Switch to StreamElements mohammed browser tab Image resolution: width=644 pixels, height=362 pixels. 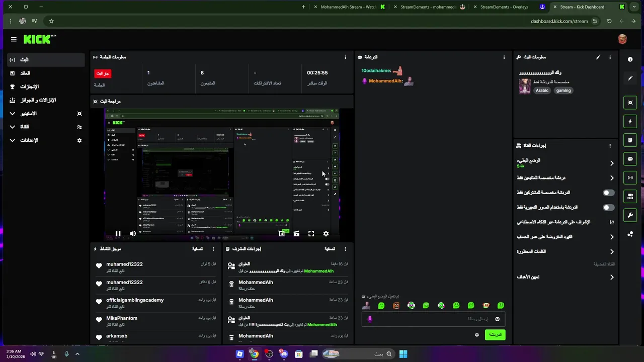(x=428, y=7)
